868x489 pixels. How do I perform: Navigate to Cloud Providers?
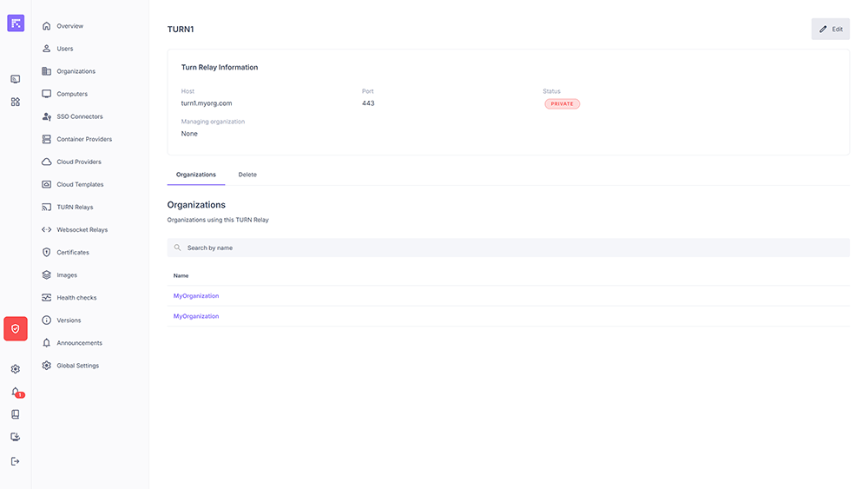coord(78,162)
